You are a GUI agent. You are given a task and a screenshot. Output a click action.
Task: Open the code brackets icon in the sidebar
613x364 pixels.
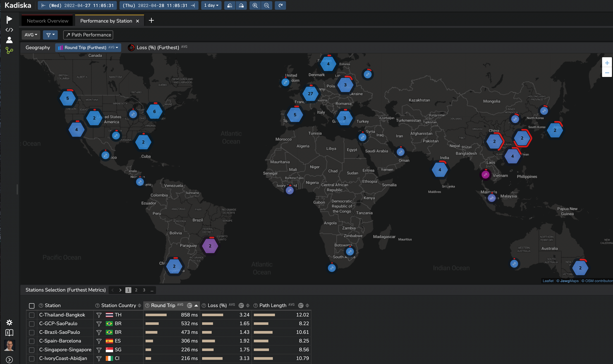tap(9, 30)
